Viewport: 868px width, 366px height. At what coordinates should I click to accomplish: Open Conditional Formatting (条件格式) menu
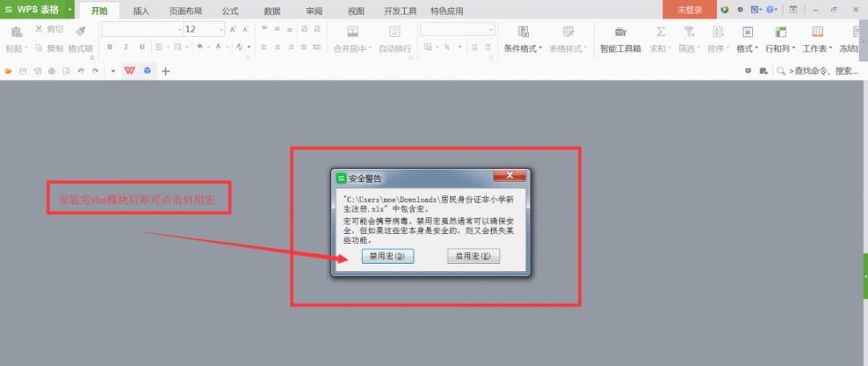(523, 39)
